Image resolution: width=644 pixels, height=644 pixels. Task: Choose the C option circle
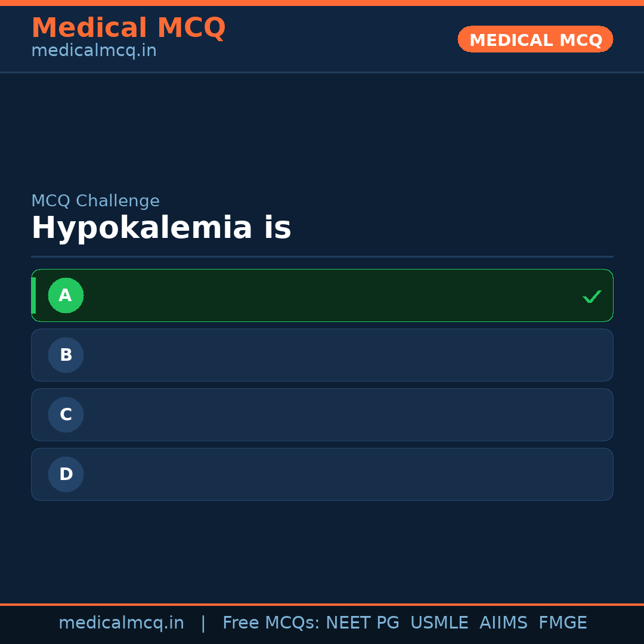pos(66,414)
